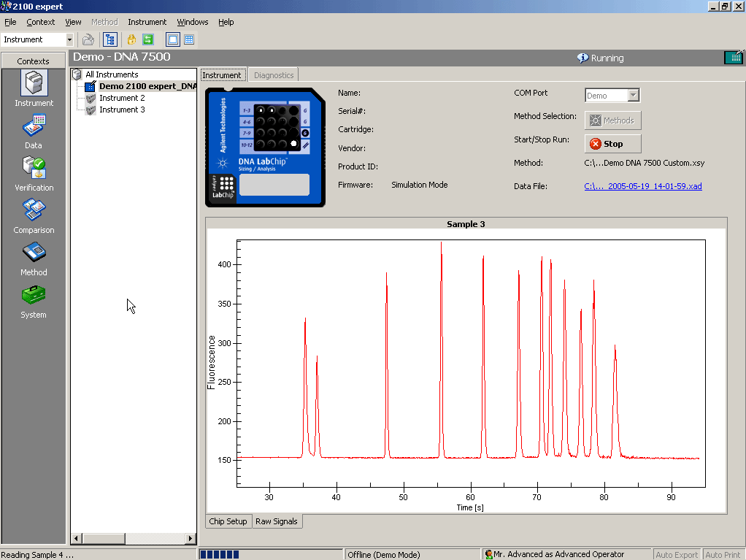The height and width of the screenshot is (560, 746).
Task: Click the chip icon next to Running status
Action: coord(734,58)
